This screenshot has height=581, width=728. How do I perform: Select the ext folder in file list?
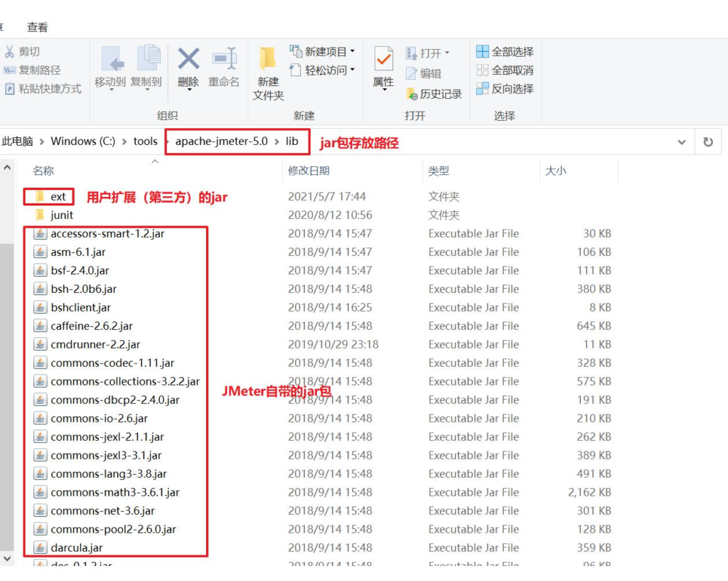pyautogui.click(x=58, y=196)
